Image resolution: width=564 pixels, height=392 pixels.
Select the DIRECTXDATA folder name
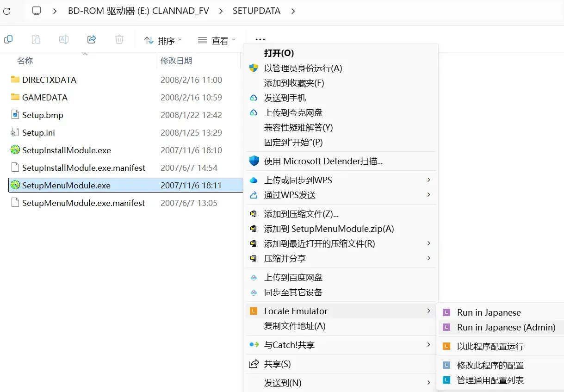[x=49, y=80]
